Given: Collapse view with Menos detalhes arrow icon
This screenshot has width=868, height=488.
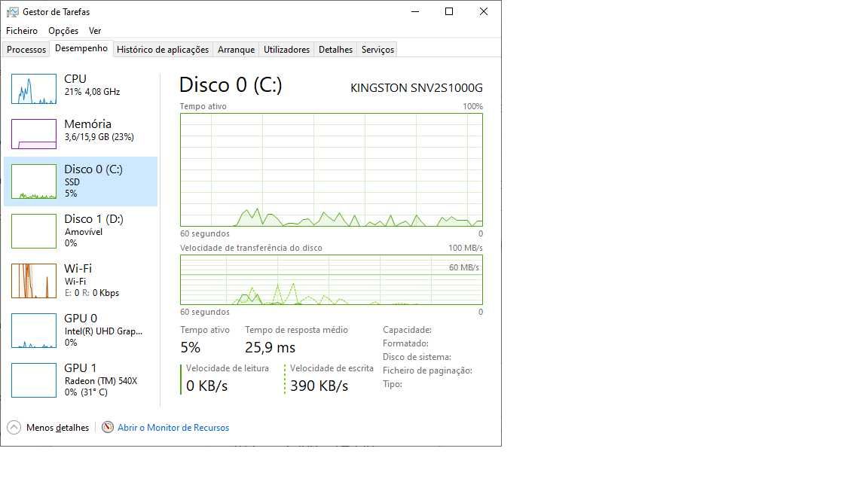Looking at the screenshot, I should 14,427.
